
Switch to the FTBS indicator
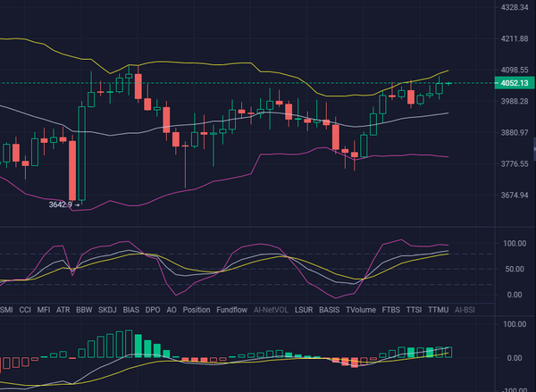(x=390, y=310)
